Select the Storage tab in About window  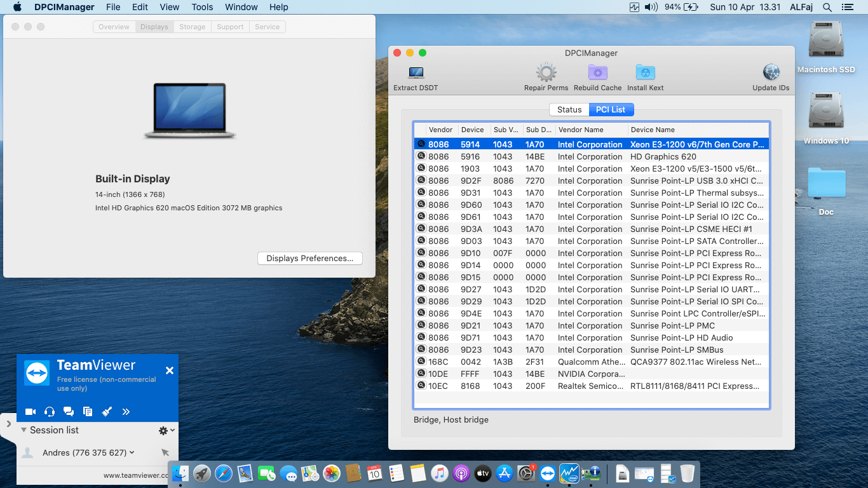coord(192,27)
